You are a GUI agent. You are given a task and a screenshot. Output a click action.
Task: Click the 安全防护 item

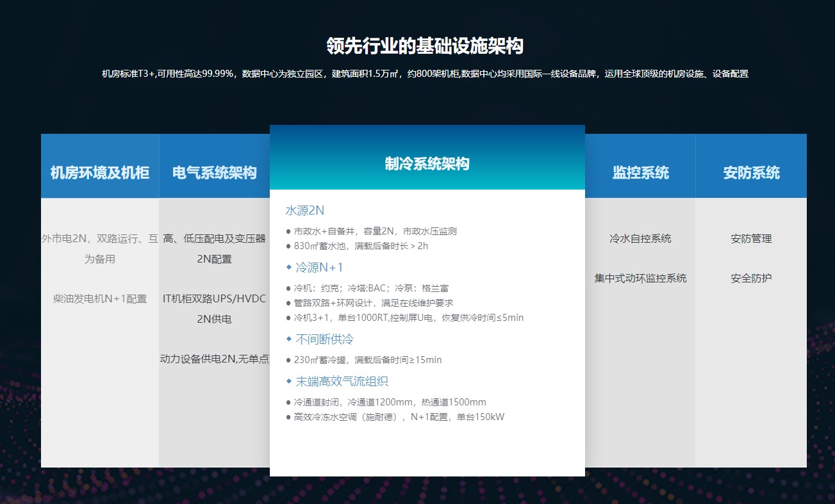coord(751,278)
